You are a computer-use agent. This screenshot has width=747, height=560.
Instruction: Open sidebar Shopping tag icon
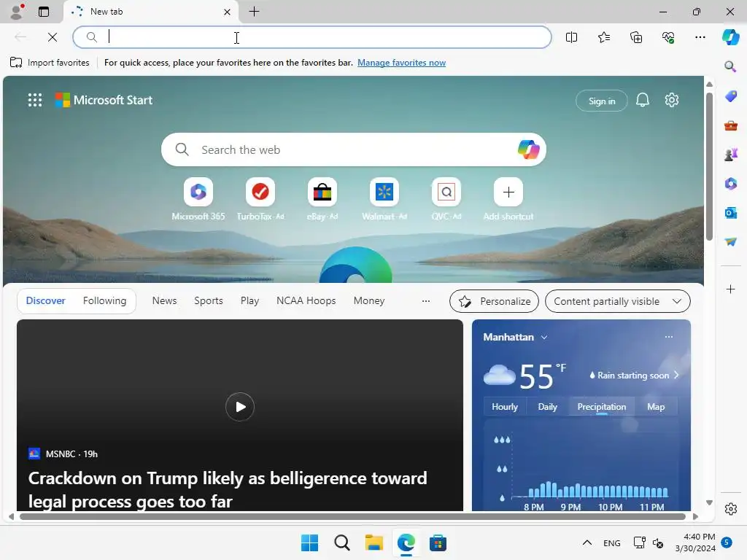point(730,96)
